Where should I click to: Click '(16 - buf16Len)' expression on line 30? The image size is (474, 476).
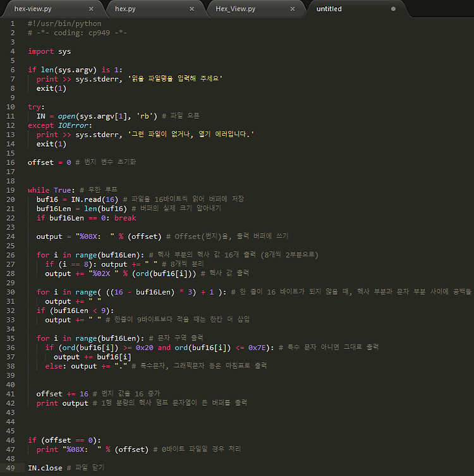click(x=142, y=292)
